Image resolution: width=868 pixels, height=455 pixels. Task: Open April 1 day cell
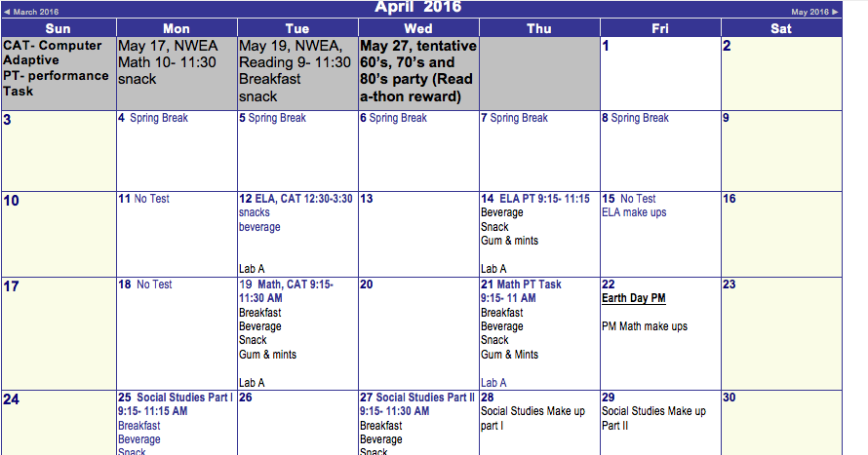pyautogui.click(x=660, y=73)
